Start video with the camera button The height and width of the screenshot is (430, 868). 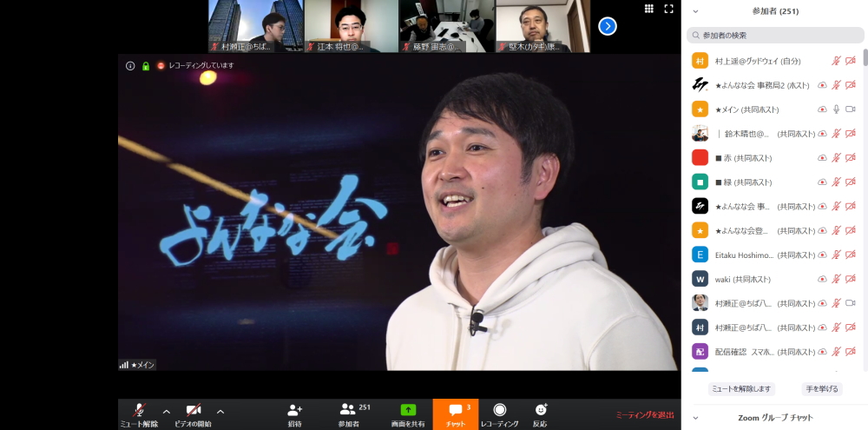(x=193, y=414)
